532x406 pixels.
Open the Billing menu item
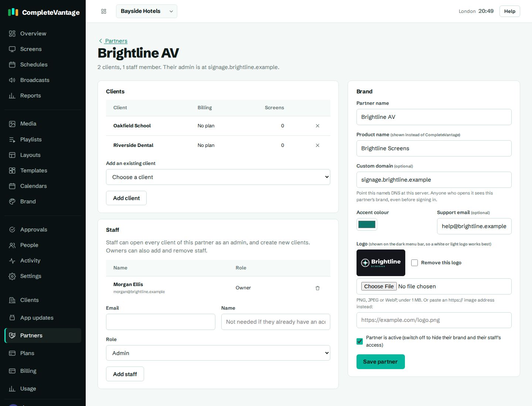pos(43,371)
